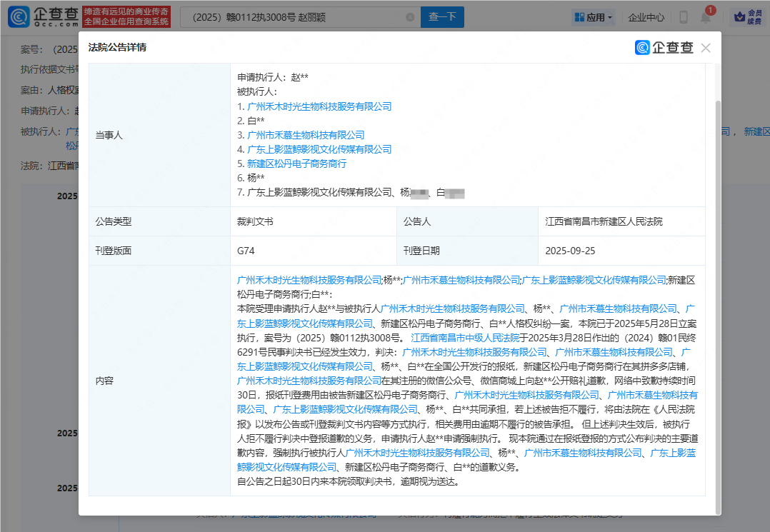Click the red slogan banner beside the logo
Image resolution: width=770 pixels, height=532 pixels.
pyautogui.click(x=126, y=17)
